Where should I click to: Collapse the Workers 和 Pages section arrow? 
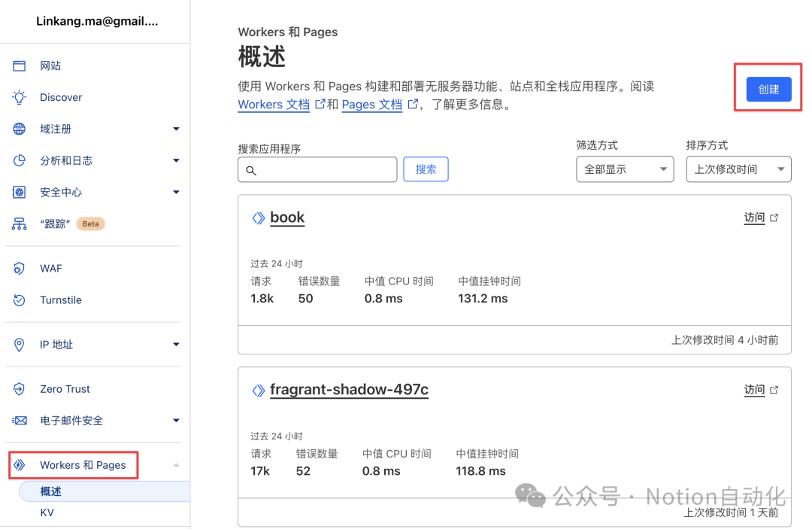coord(176,465)
